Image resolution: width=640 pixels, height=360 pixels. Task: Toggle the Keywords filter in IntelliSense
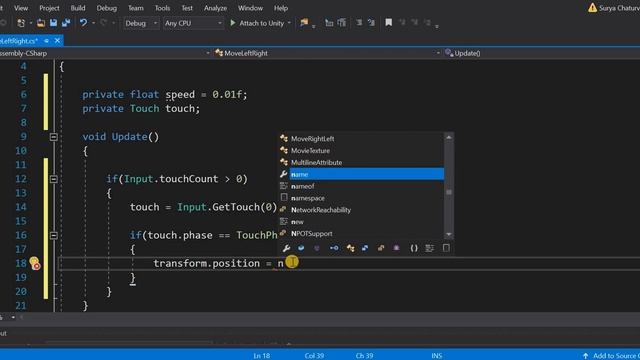coord(429,248)
